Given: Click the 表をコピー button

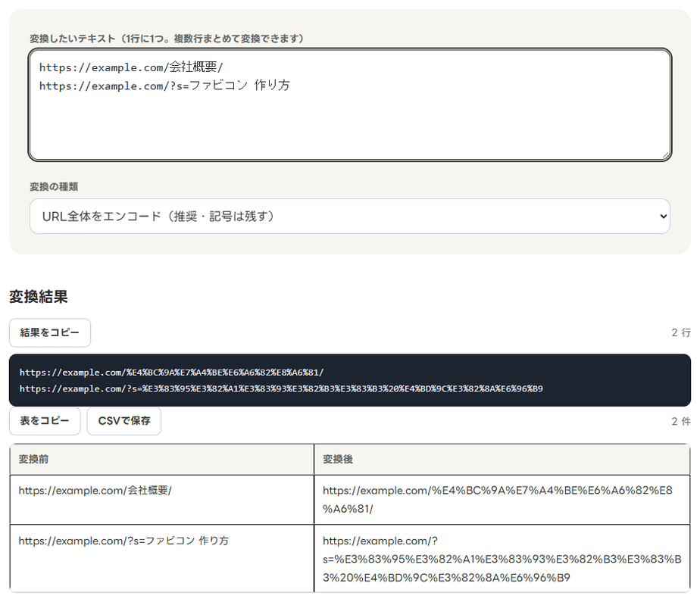Looking at the screenshot, I should [45, 420].
